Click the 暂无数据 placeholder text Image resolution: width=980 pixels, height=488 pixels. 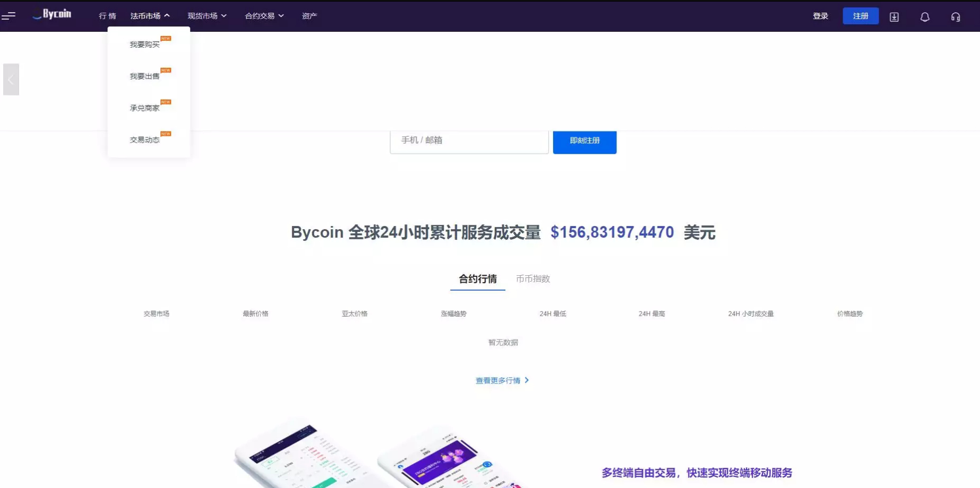click(x=503, y=342)
